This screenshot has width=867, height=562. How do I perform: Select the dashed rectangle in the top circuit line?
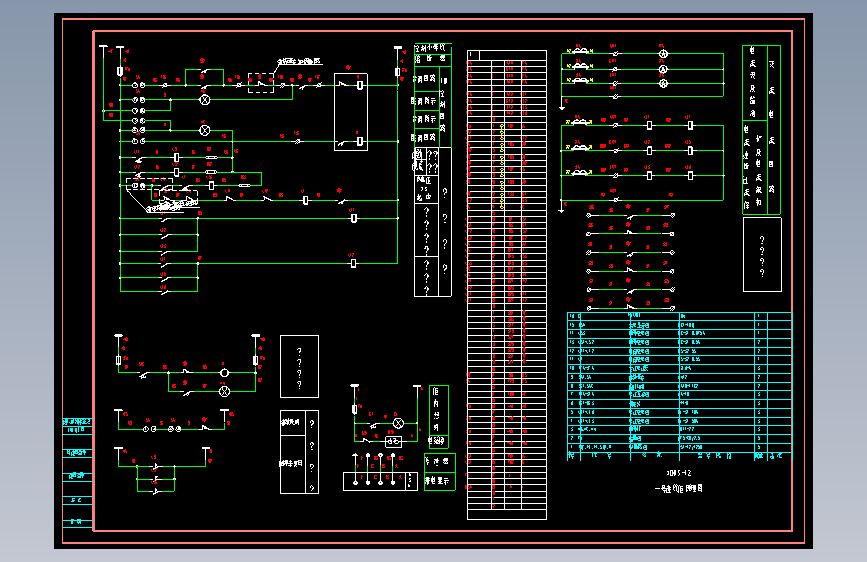[260, 83]
